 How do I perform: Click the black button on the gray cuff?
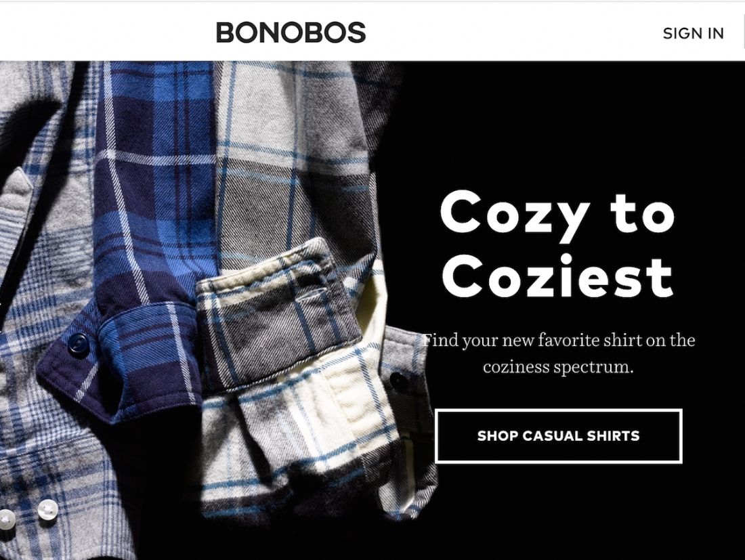(398, 381)
